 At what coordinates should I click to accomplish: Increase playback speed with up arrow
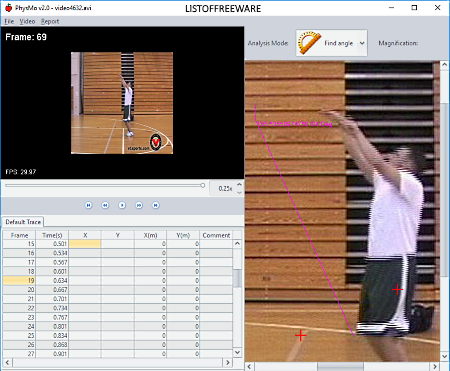pyautogui.click(x=239, y=184)
